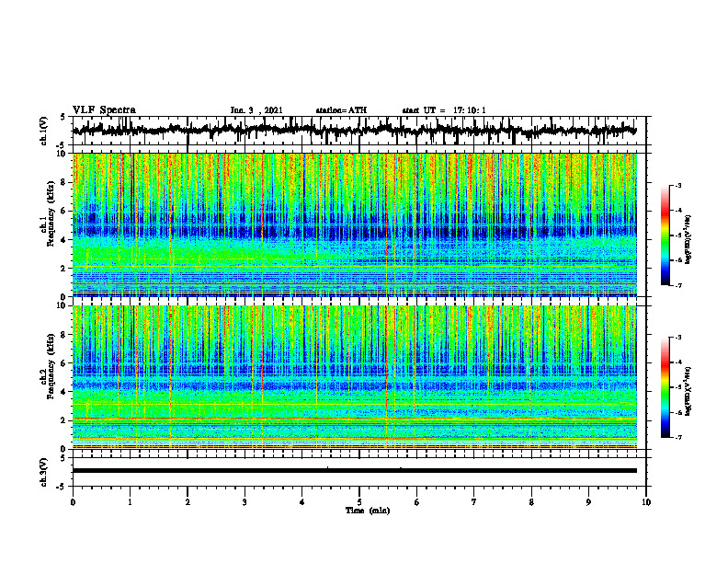Click the ch.2 colorbar log(PSD) label
Image resolution: width=728 pixels, height=563 pixels.
pyautogui.click(x=688, y=391)
